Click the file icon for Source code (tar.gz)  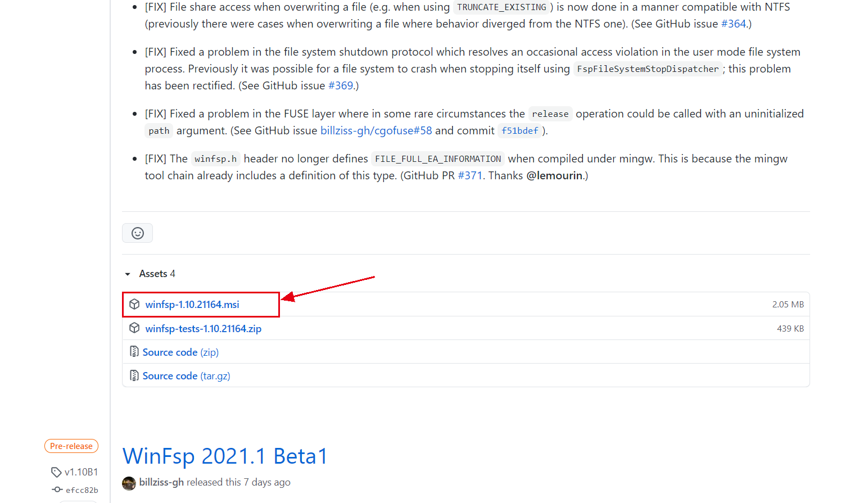(x=134, y=375)
